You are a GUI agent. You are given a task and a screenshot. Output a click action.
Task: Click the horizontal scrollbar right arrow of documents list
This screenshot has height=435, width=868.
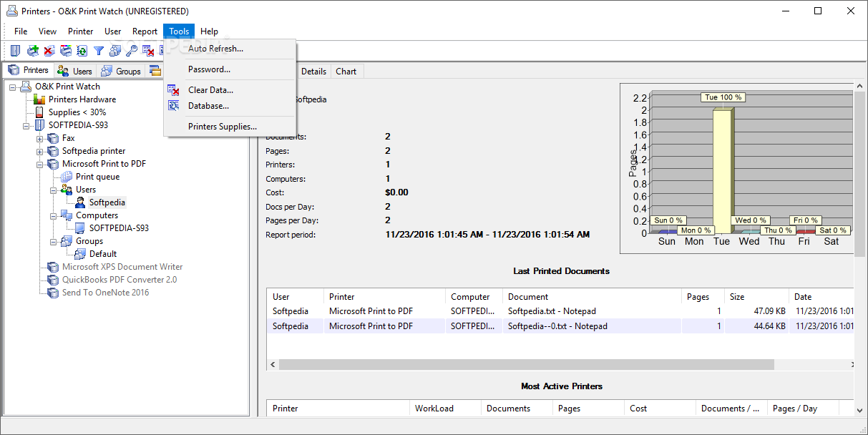tap(850, 365)
